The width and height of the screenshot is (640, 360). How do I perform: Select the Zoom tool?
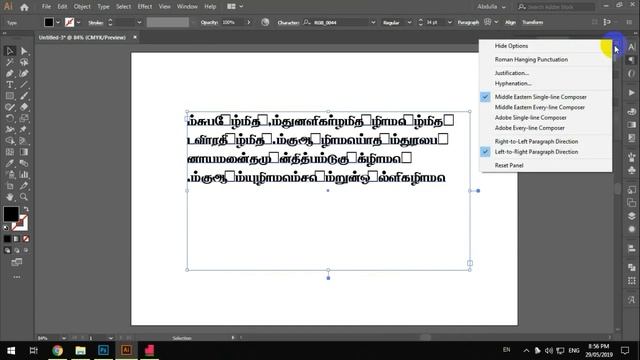(24, 197)
